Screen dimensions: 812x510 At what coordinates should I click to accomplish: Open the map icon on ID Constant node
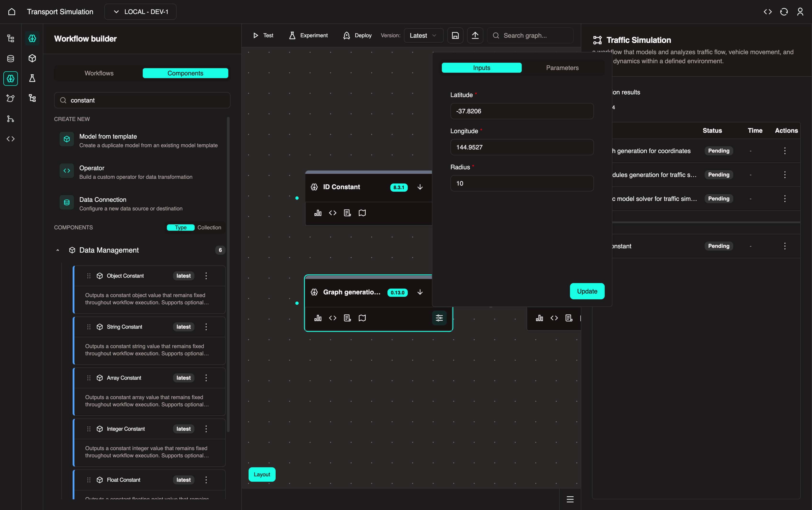click(362, 213)
